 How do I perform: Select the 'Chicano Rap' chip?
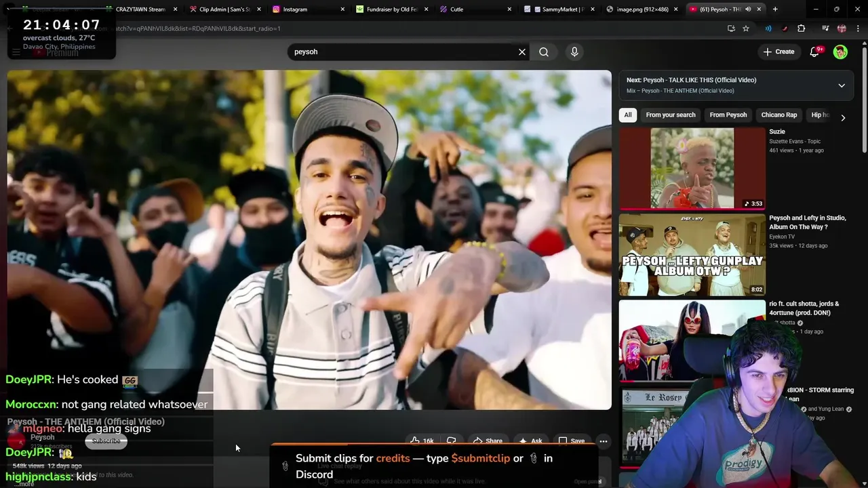click(x=778, y=115)
